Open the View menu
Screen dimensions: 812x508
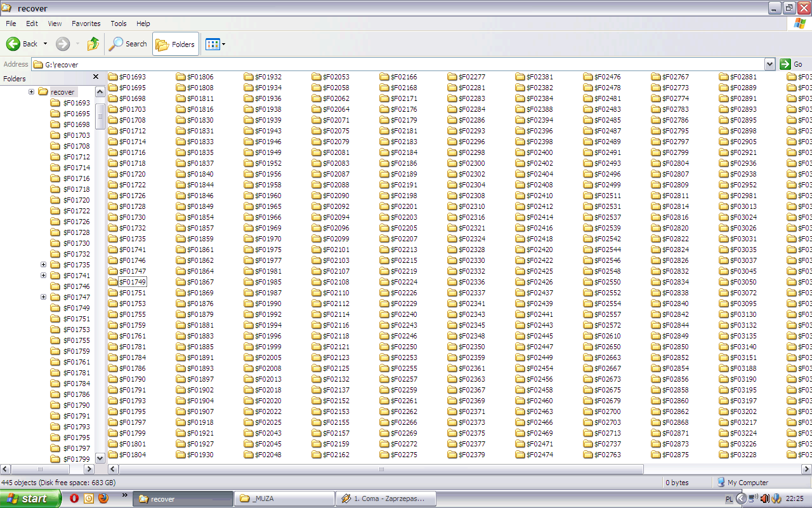tap(55, 23)
